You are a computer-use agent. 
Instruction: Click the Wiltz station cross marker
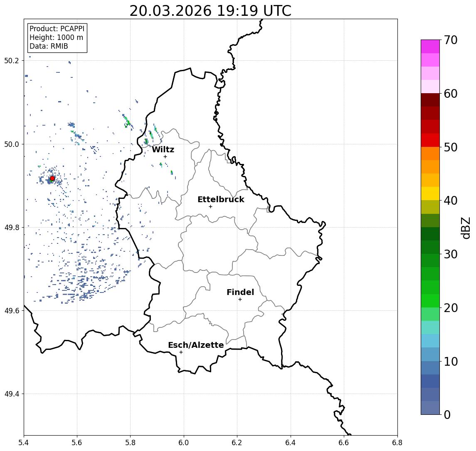[x=165, y=156]
